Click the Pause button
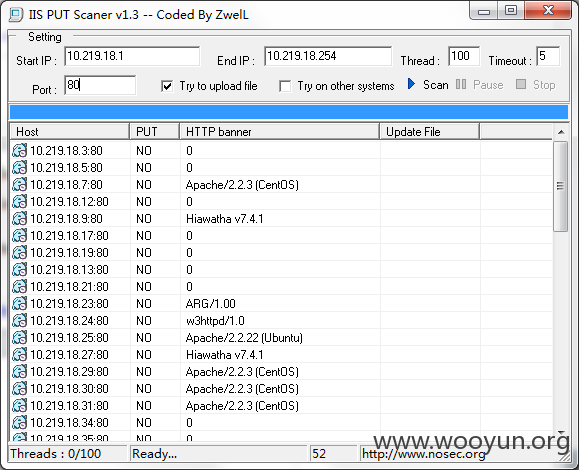This screenshot has height=470, width=579. click(479, 85)
